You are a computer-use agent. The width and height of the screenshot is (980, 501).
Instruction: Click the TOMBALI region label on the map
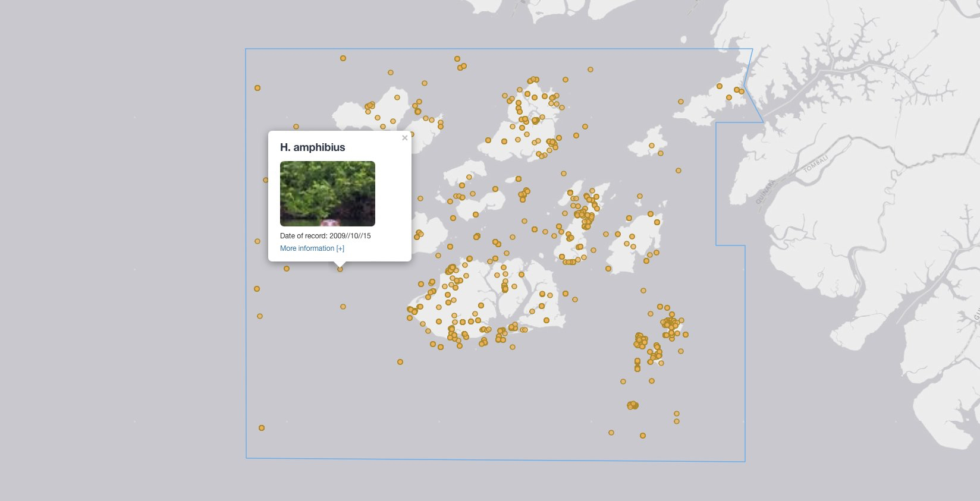coord(815,164)
